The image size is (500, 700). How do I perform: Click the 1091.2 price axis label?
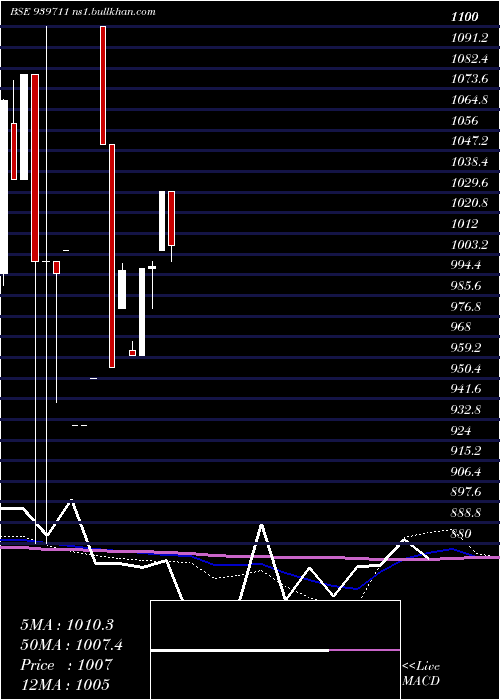469,38
